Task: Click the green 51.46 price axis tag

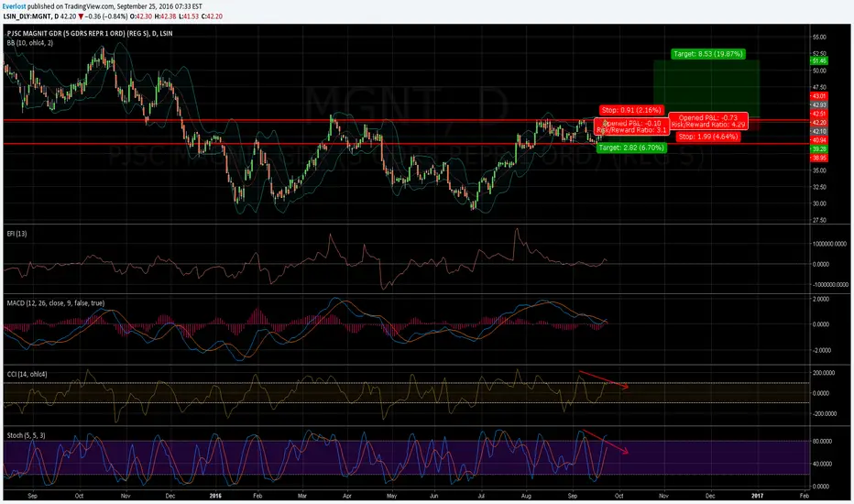Action: tap(819, 61)
